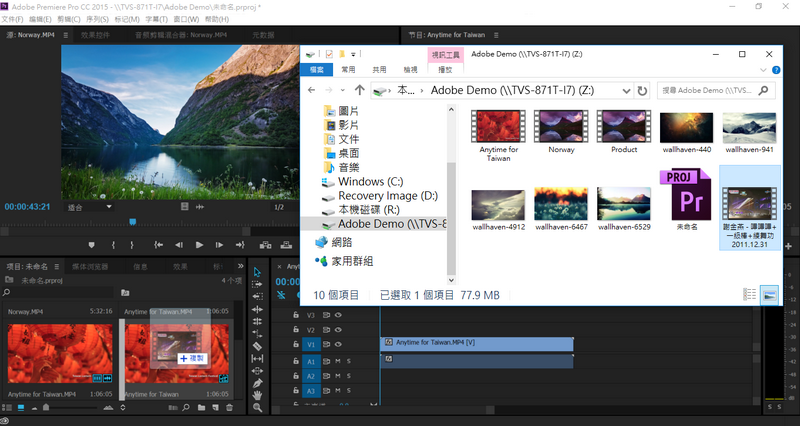Add marker in Source monitor
Screen dimensions: 800x426
pos(91,245)
